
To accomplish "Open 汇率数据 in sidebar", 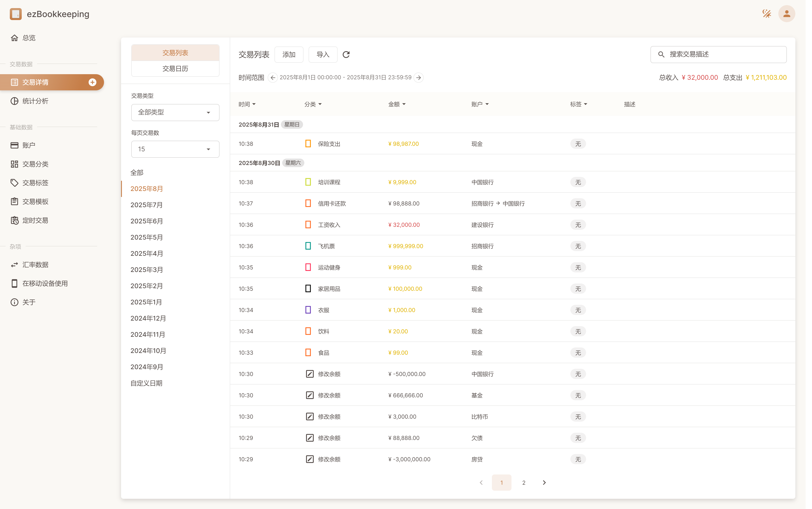I will pos(35,265).
